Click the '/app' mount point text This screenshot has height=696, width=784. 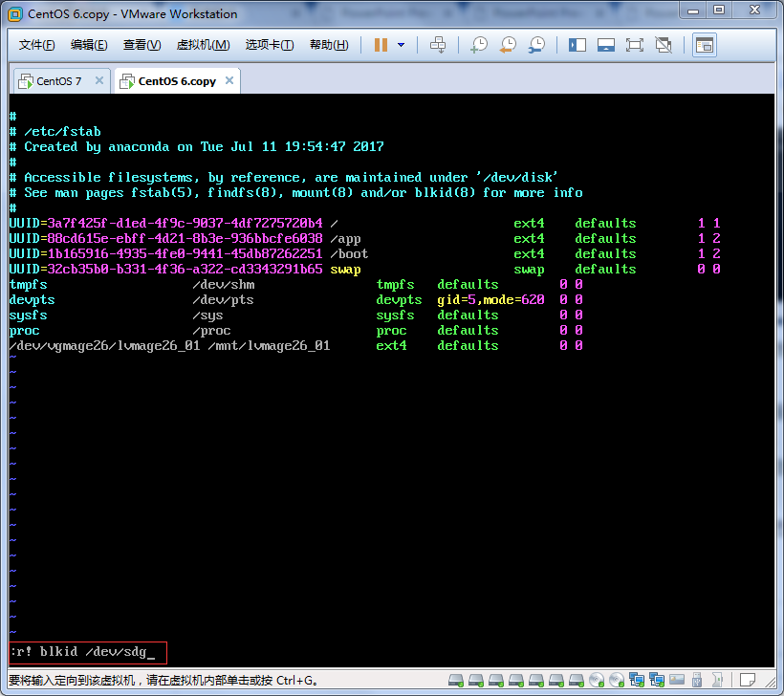tap(345, 239)
